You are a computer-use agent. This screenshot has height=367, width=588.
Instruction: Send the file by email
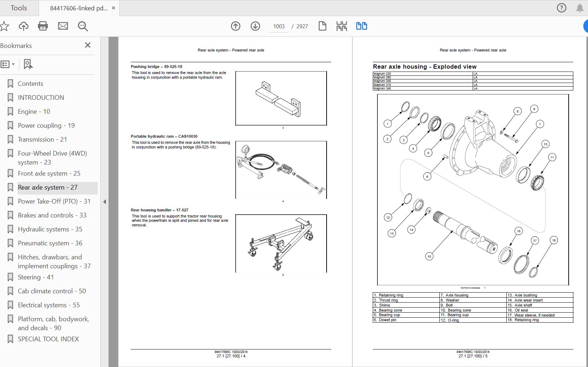[63, 26]
